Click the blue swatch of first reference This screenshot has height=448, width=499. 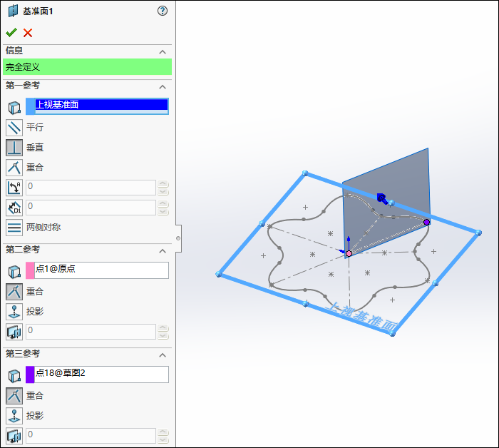[30, 106]
